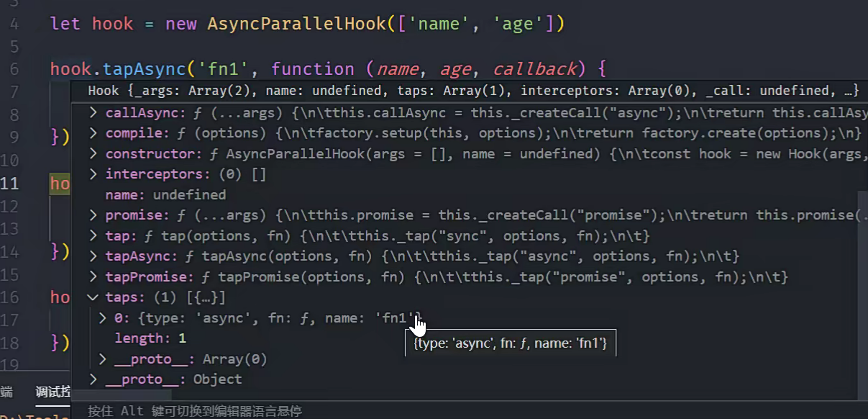This screenshot has height=419, width=868.
Task: Expand the tapAsync property in hover
Action: [93, 256]
